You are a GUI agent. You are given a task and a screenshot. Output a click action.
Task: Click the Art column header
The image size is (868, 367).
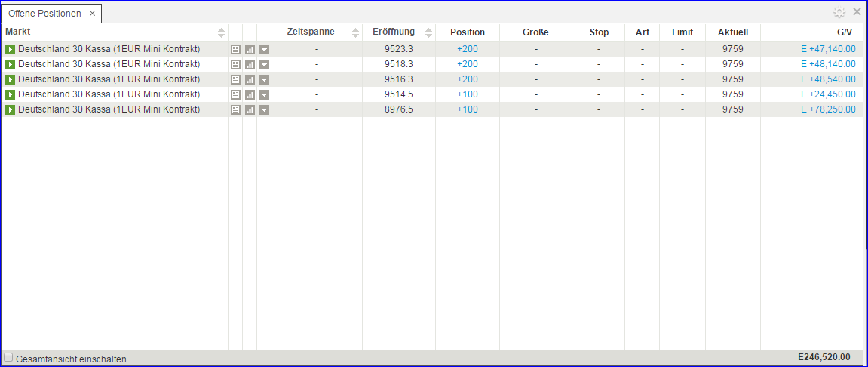coord(643,32)
